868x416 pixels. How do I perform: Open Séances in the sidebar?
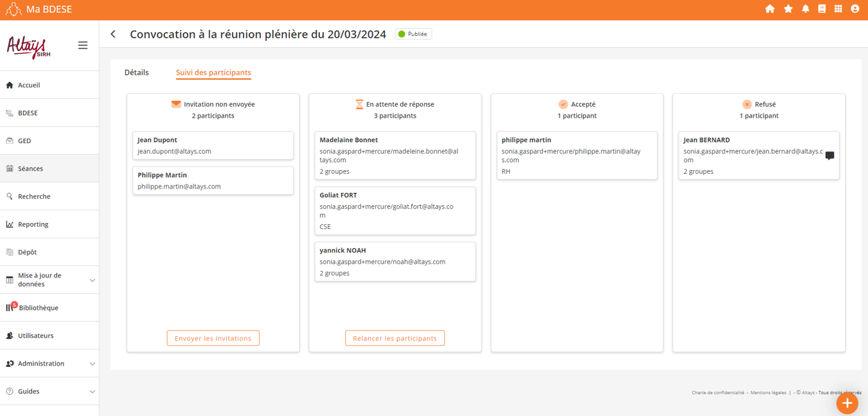tap(31, 169)
